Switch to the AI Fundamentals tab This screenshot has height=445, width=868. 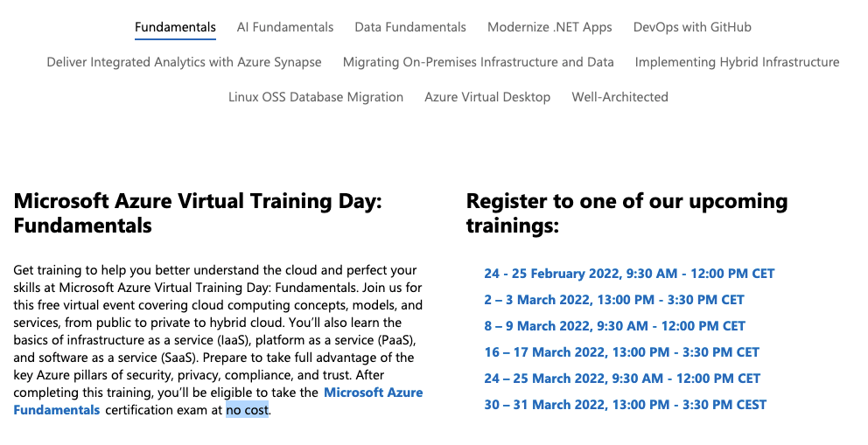click(x=285, y=27)
